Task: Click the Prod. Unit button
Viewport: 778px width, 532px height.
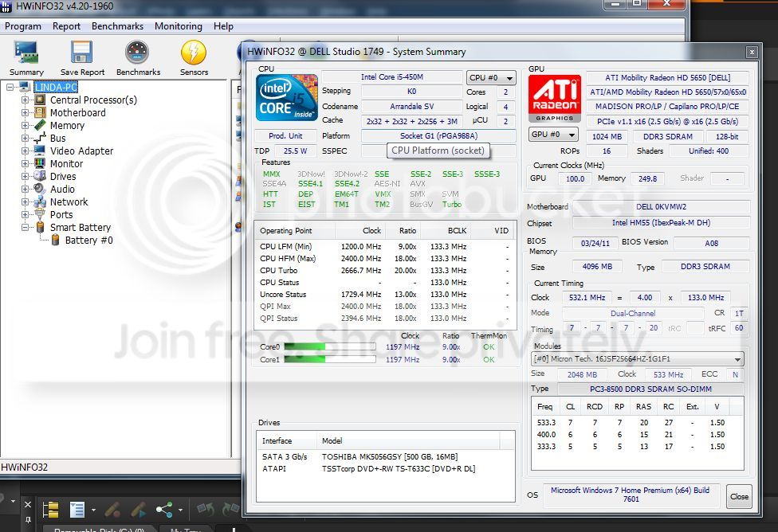Action: coord(285,136)
